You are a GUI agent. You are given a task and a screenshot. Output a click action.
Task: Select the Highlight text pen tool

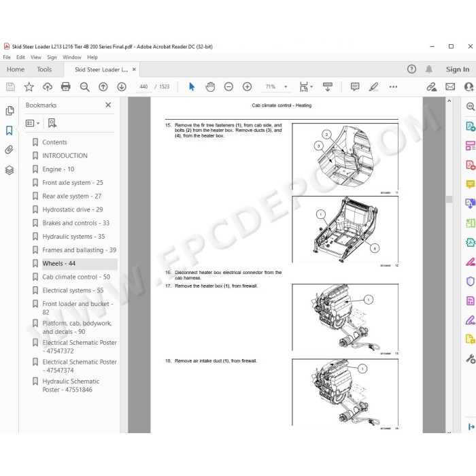pyautogui.click(x=374, y=87)
